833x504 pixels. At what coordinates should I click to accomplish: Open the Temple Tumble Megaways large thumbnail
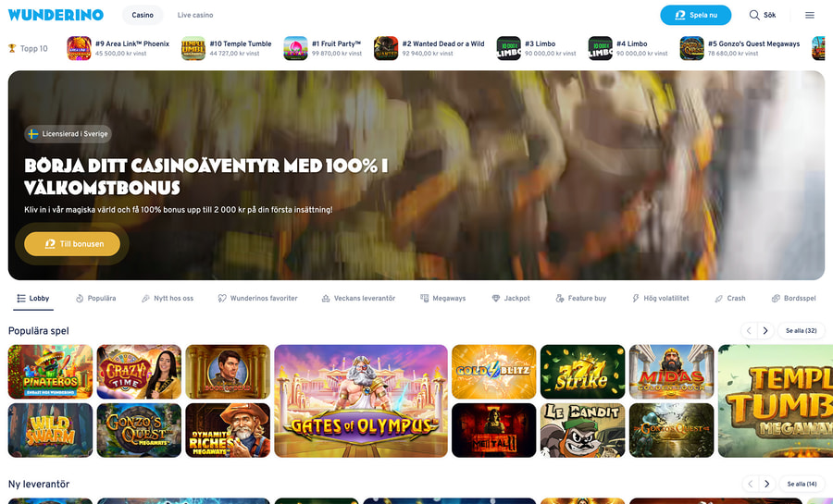[776, 400]
